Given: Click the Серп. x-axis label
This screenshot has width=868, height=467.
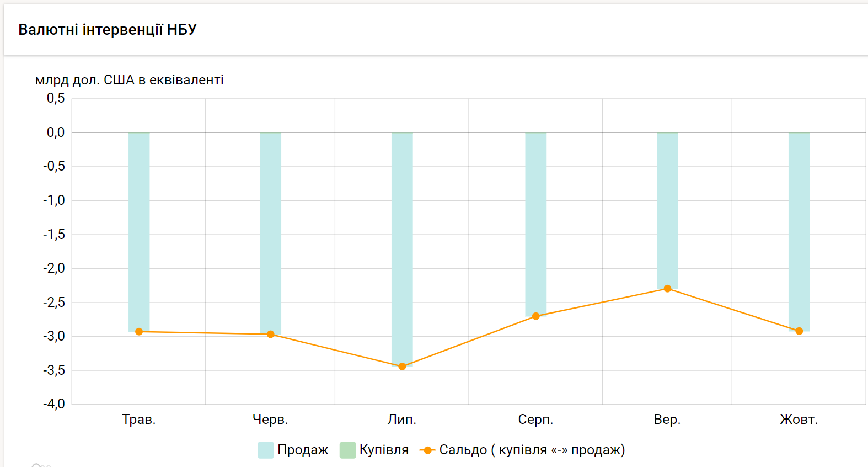Looking at the screenshot, I should 535,420.
